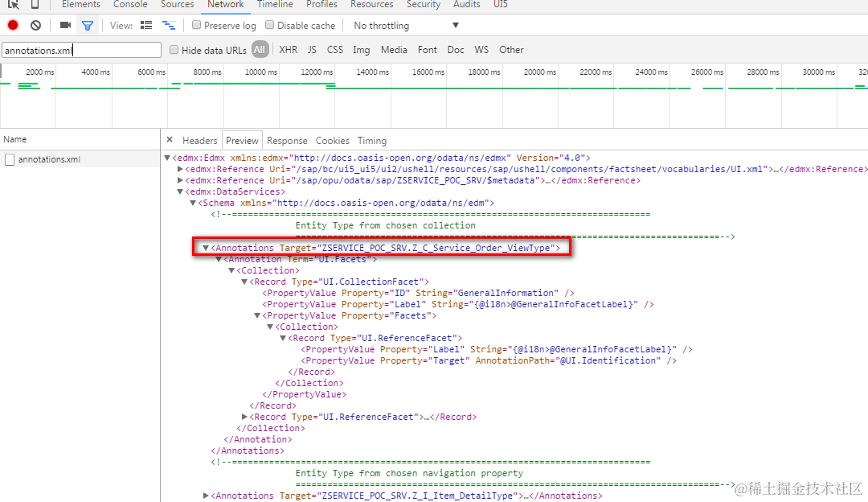Screen dimensions: 868x502
Task: Switch to the Profiles panel tab
Action: point(321,5)
